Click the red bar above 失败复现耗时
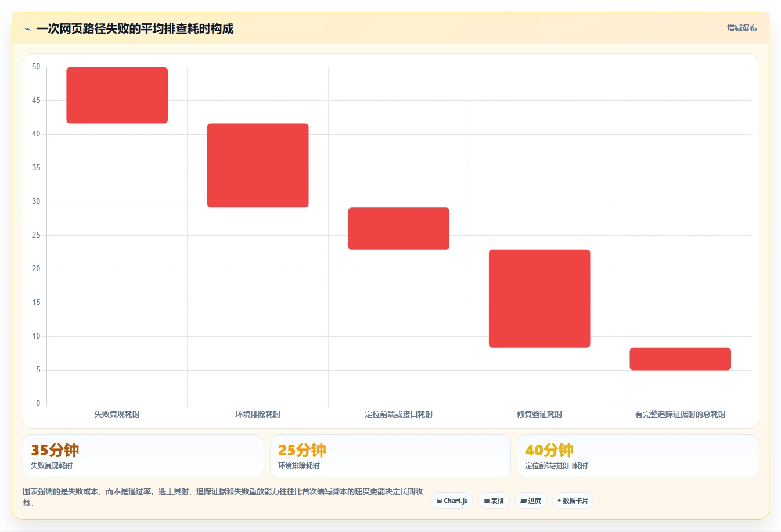Viewport: 781px width, 532px height. [117, 95]
